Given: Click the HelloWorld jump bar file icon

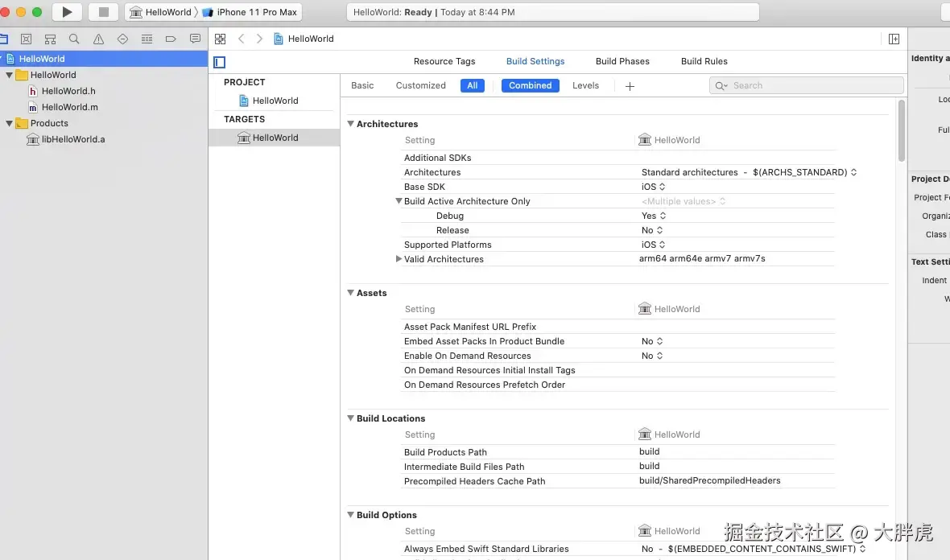Looking at the screenshot, I should pos(278,39).
